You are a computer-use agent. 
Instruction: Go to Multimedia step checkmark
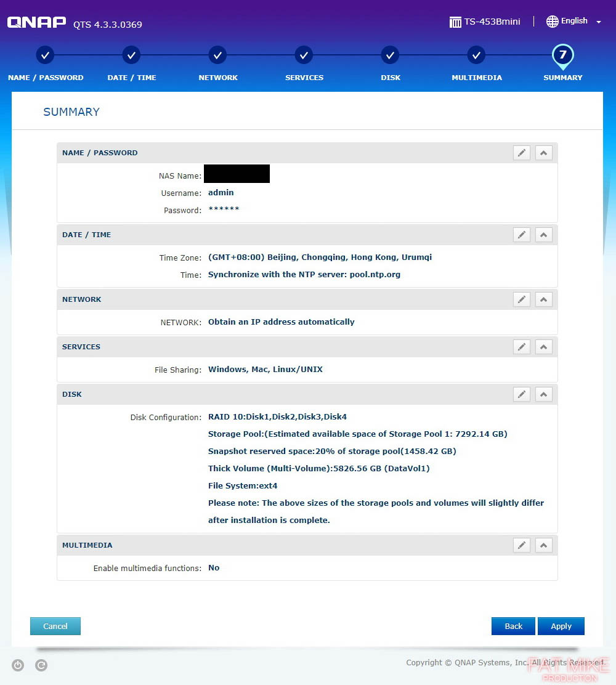(476, 55)
